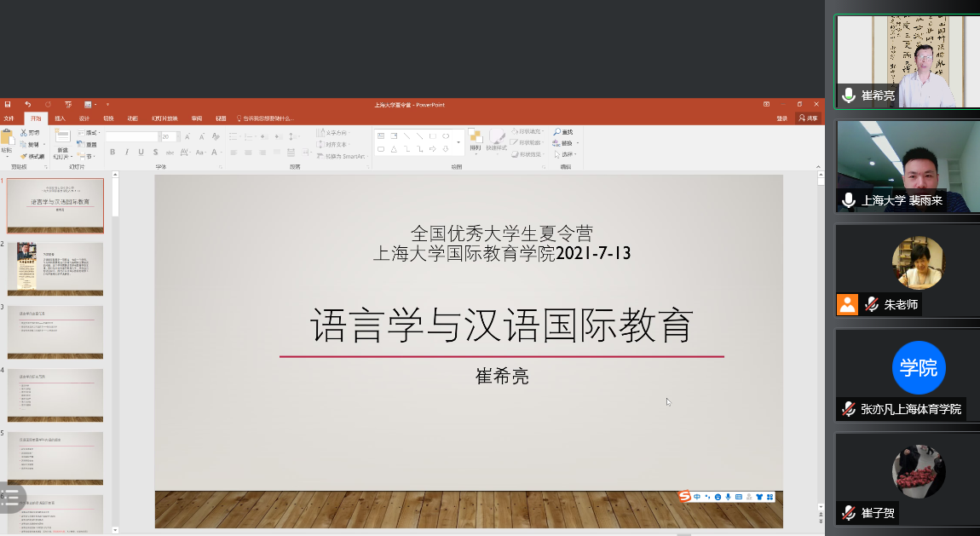The width and height of the screenshot is (980, 536).
Task: Click the Share (共享) button
Action: [x=808, y=118]
